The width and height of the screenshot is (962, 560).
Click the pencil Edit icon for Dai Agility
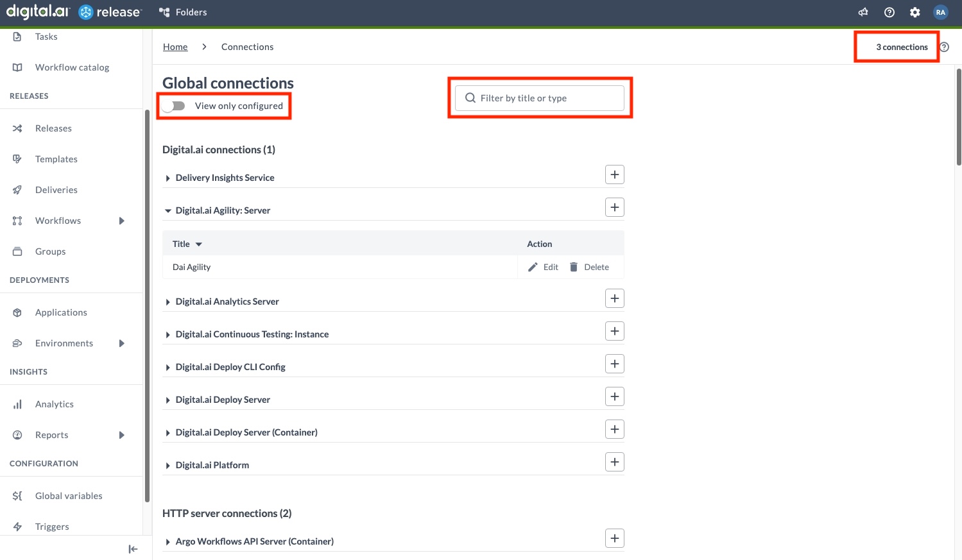coord(533,267)
